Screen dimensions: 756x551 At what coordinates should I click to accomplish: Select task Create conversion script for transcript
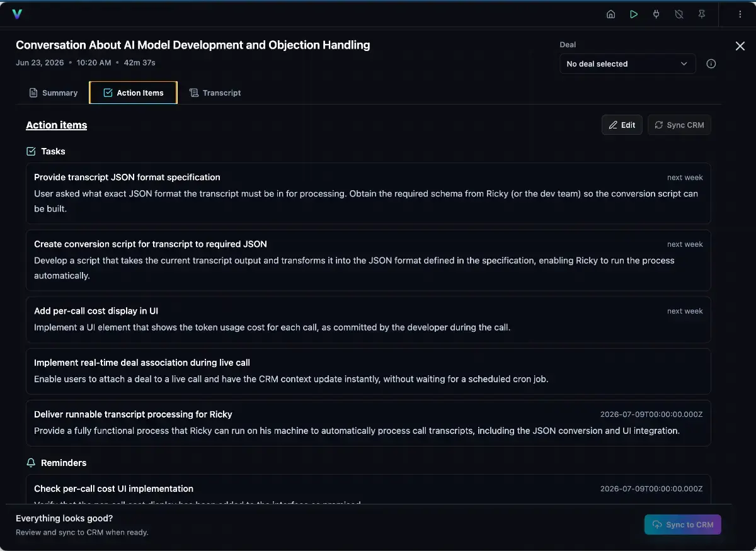click(368, 260)
